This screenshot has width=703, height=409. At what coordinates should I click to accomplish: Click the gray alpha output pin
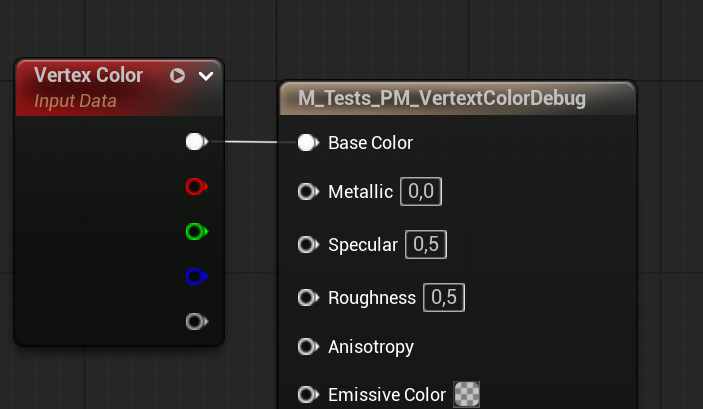[197, 322]
